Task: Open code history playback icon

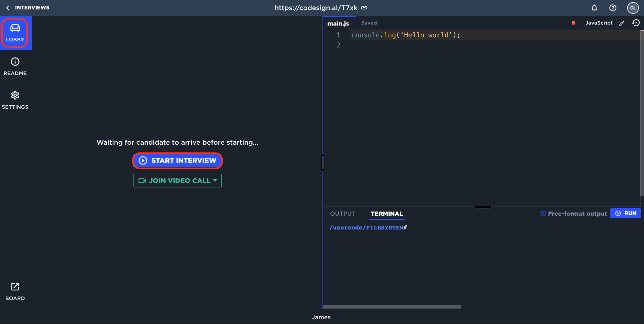Action: tap(636, 23)
